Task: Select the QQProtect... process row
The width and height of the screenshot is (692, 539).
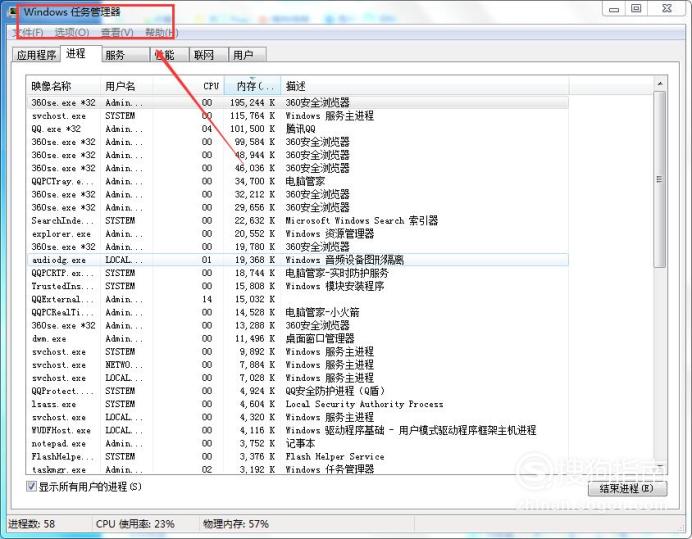Action: pyautogui.click(x=298, y=391)
